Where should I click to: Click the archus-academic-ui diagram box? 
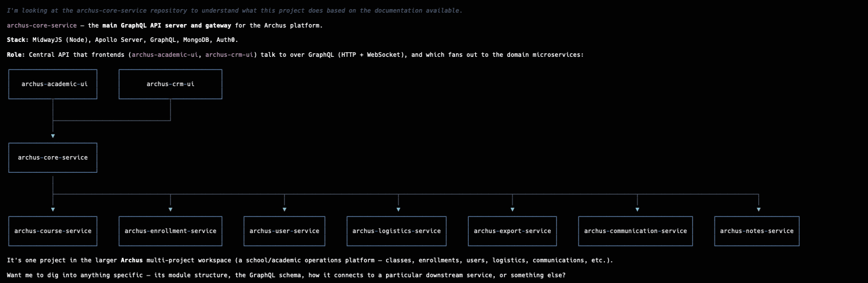[x=53, y=84]
